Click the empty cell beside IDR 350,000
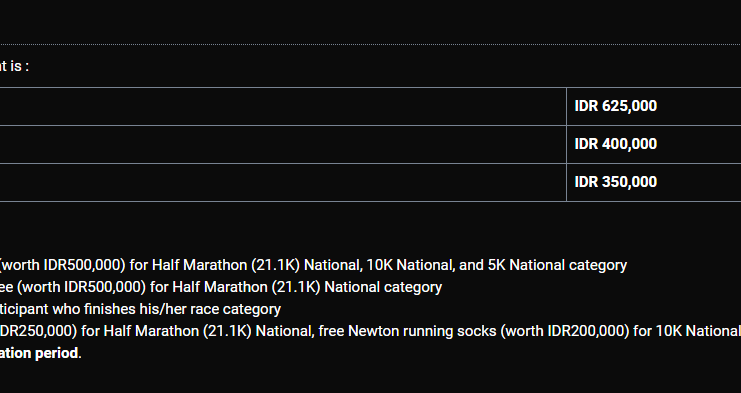The image size is (741, 393). point(283,182)
